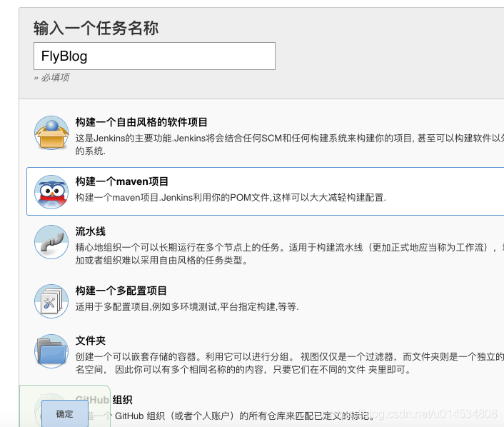Select the multi-configuration project icon
Screen dimensions: 504x427
click(51, 301)
